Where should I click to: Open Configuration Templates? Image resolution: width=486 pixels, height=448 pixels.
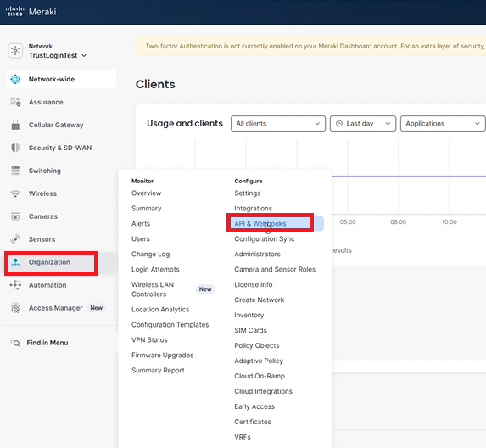(170, 325)
